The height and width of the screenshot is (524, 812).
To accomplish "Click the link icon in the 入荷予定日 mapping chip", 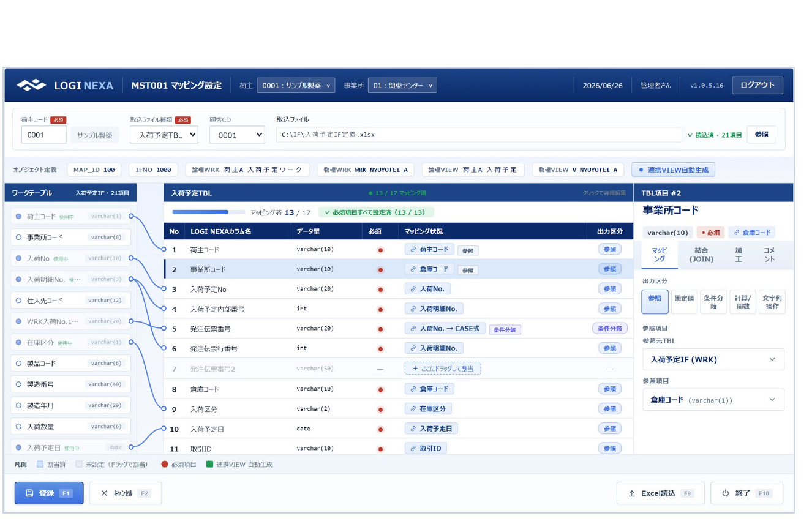I will [x=413, y=429].
